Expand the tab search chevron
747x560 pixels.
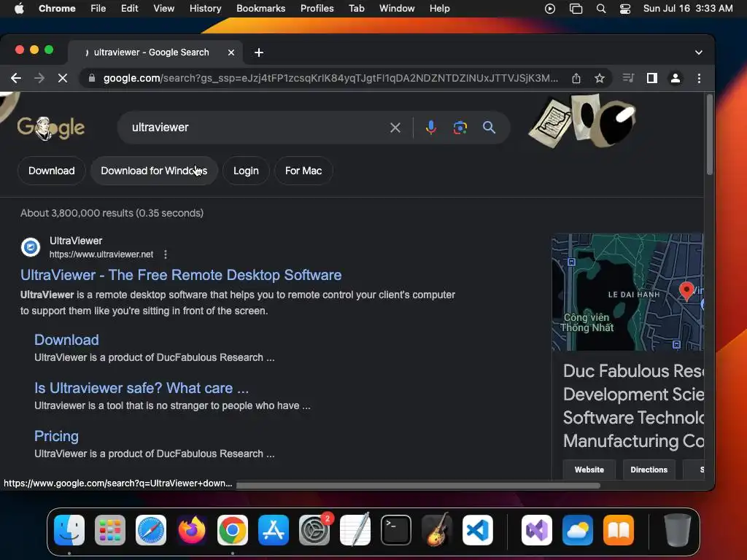click(698, 52)
